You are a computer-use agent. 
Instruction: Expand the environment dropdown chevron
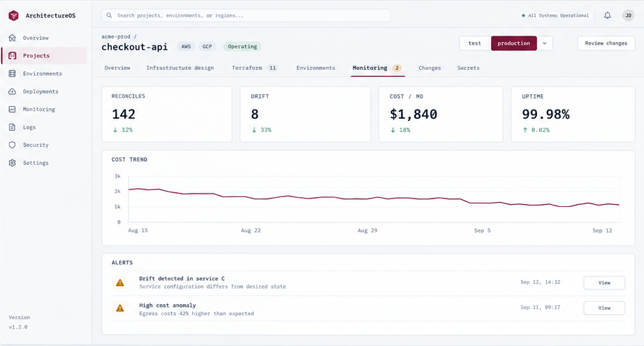[x=545, y=43]
